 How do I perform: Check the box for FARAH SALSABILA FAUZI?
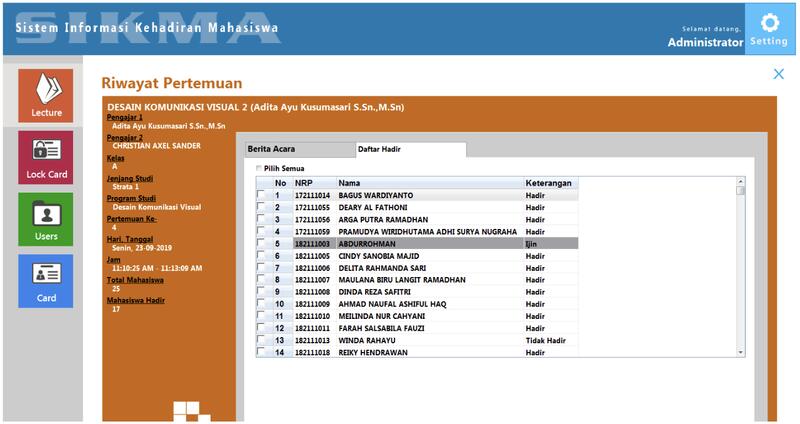261,328
